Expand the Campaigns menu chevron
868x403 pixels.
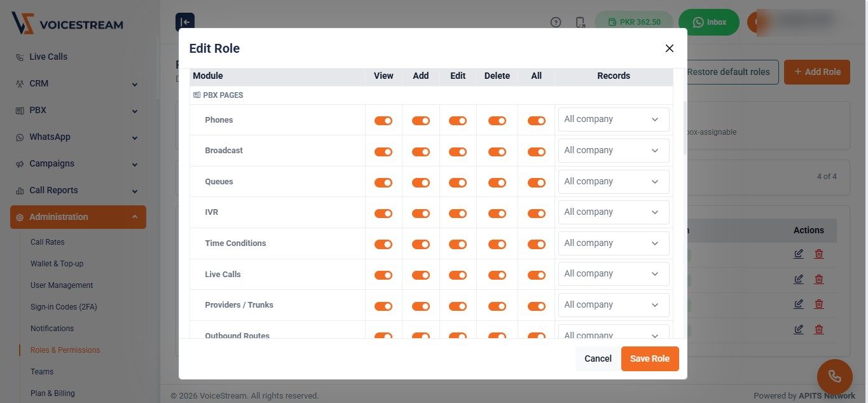point(135,164)
